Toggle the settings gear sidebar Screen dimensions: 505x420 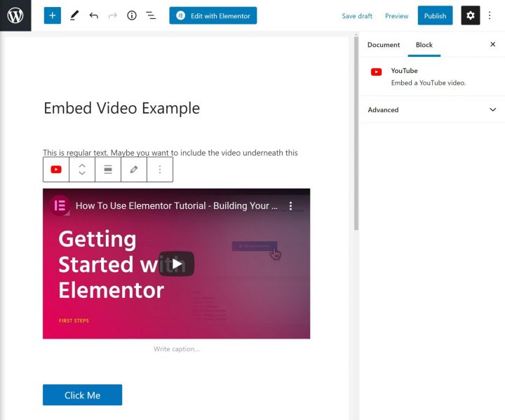[x=470, y=15]
